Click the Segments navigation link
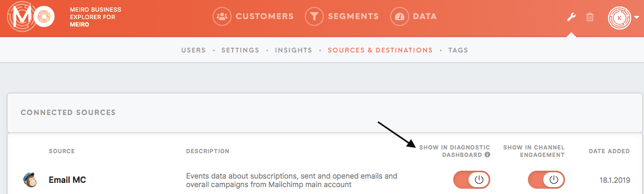 [x=354, y=16]
